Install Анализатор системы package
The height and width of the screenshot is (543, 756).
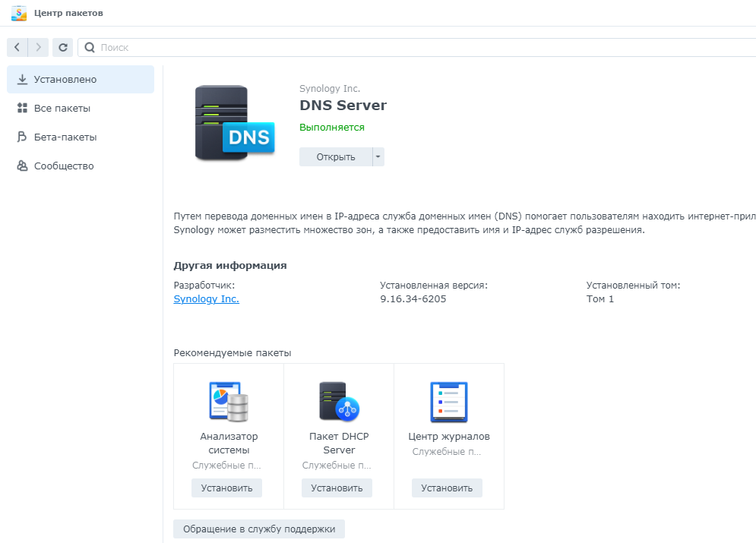[226, 488]
